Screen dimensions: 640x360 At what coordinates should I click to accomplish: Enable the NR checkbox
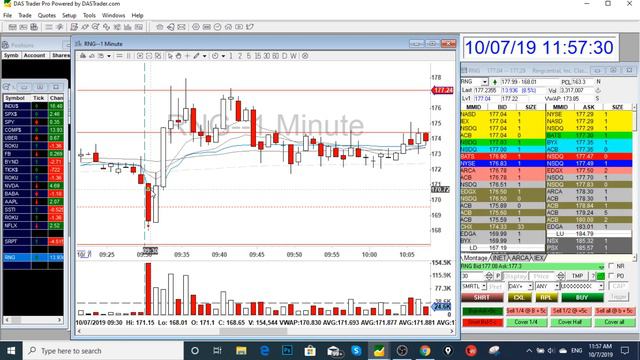click(x=611, y=266)
